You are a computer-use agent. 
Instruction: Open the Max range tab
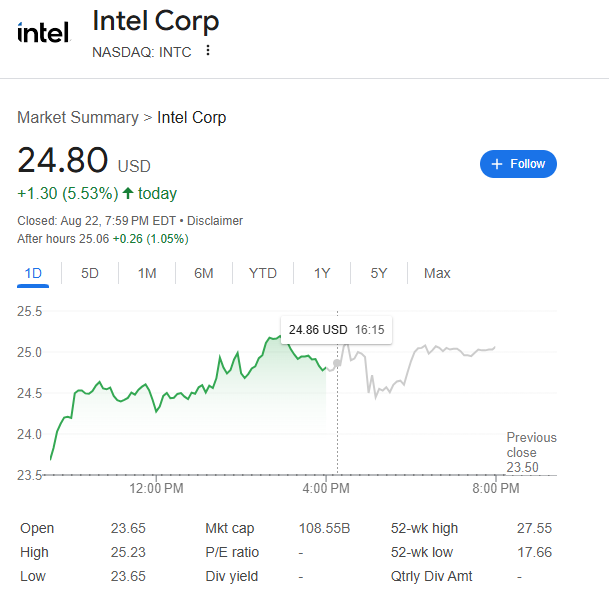click(x=437, y=273)
